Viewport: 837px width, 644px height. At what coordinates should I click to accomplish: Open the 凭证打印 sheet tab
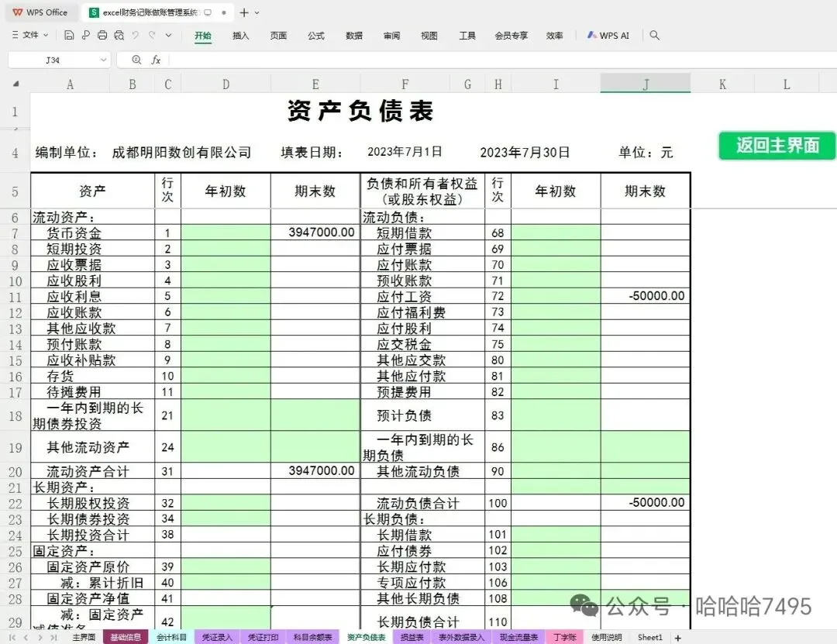(x=263, y=638)
